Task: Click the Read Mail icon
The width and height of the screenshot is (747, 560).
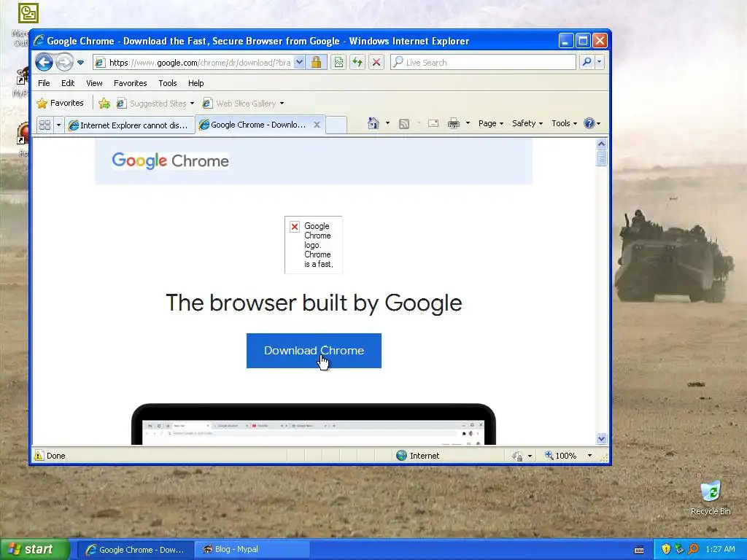Action: (433, 123)
